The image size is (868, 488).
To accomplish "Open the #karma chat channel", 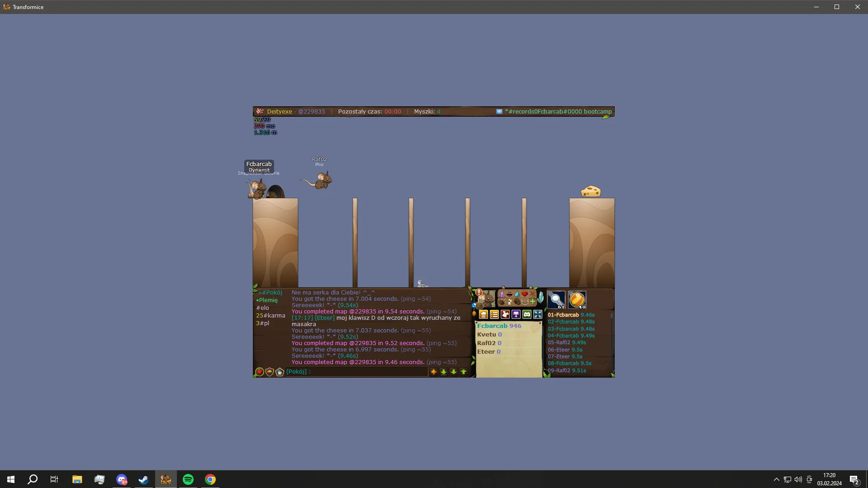I will (x=270, y=316).
